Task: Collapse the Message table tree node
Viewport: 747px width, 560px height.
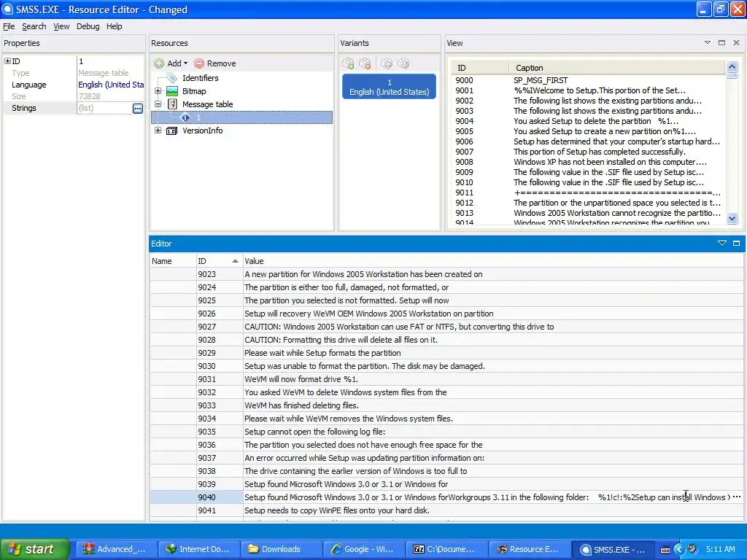Action: click(158, 104)
